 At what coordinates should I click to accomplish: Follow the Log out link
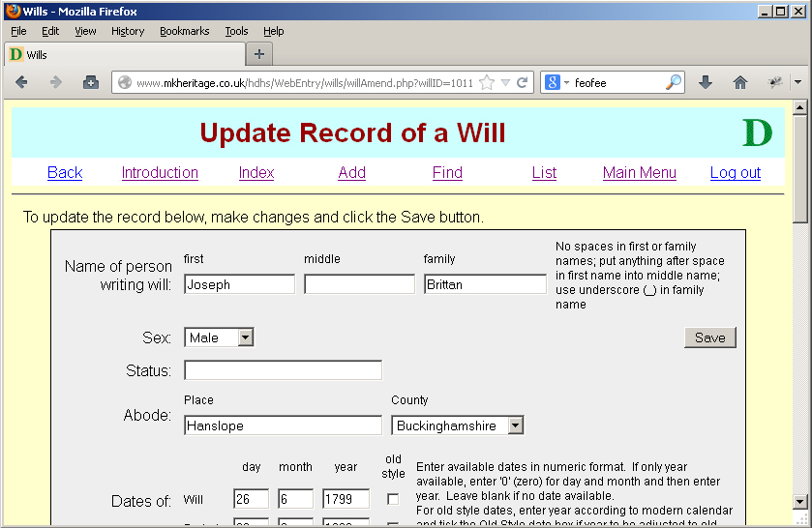tap(735, 172)
